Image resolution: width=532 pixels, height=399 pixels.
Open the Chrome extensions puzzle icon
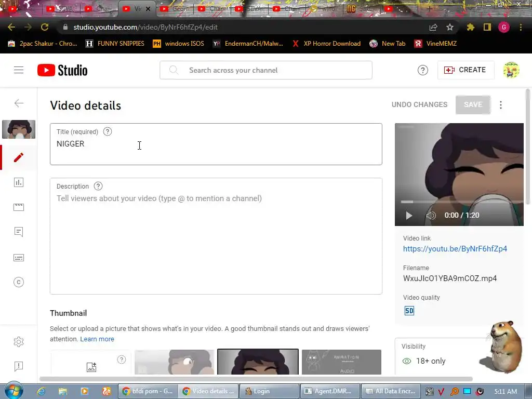click(470, 27)
